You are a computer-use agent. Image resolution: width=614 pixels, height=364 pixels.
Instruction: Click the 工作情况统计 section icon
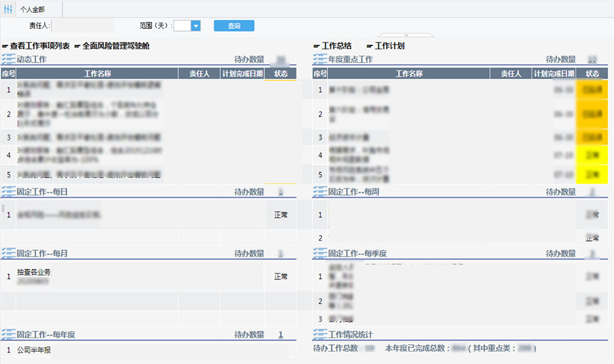[320, 335]
